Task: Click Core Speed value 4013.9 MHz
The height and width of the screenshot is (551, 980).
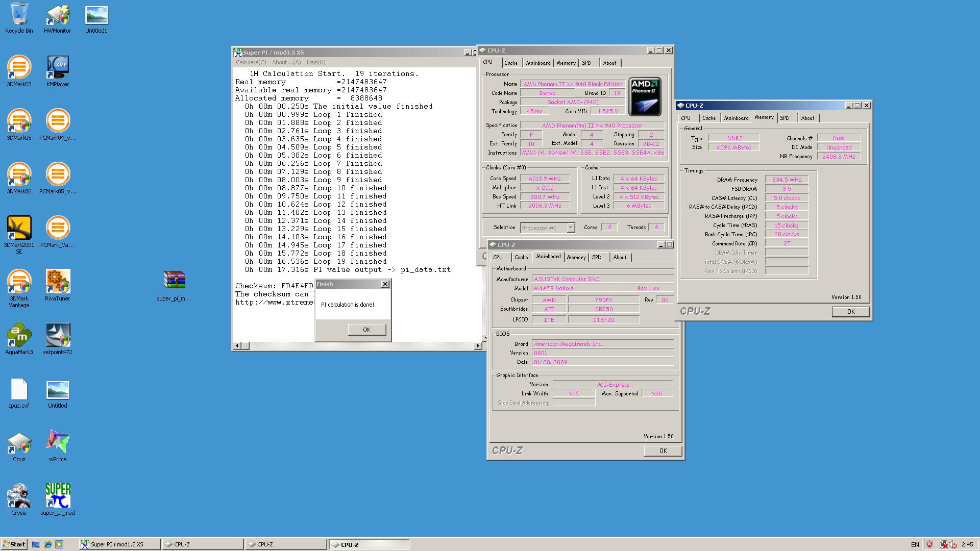Action: point(545,179)
